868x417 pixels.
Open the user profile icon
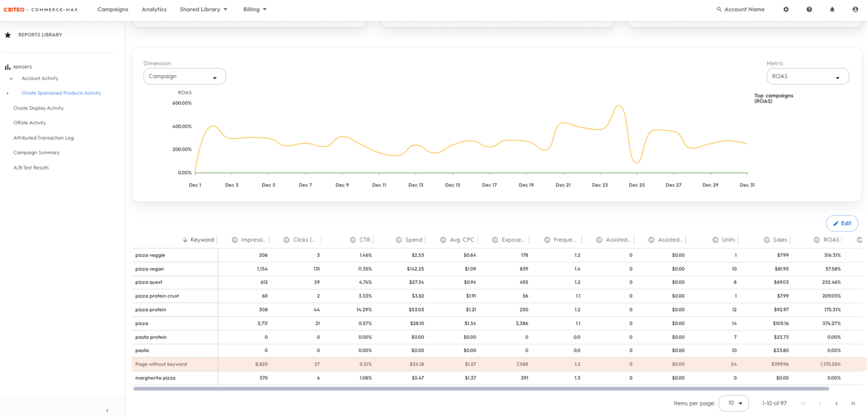(x=855, y=9)
